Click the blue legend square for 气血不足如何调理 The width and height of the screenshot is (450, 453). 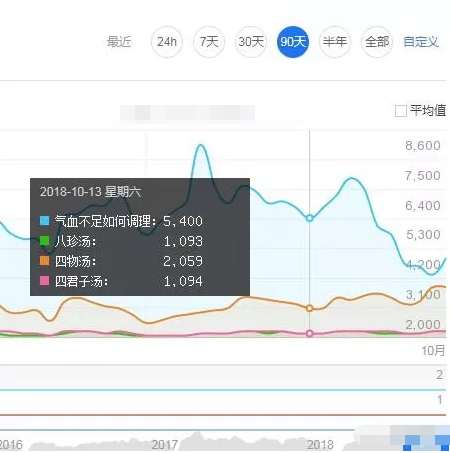45,221
